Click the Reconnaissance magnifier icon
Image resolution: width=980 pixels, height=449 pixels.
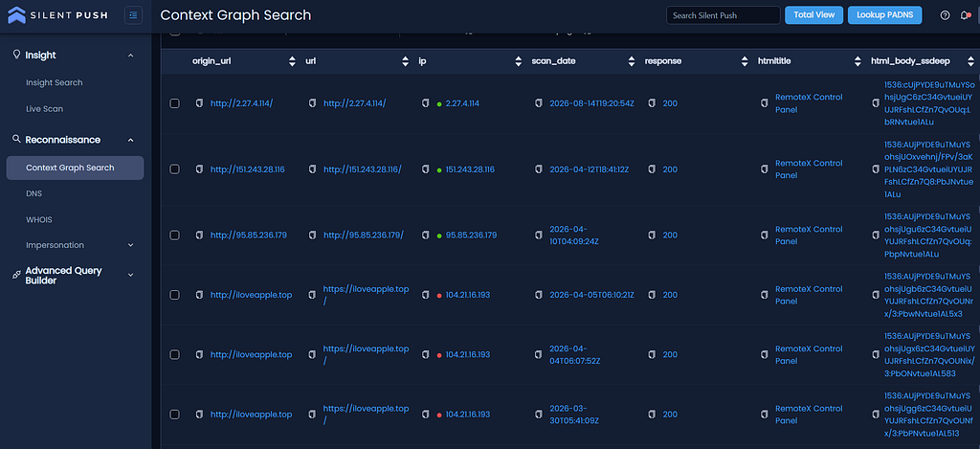pos(17,139)
